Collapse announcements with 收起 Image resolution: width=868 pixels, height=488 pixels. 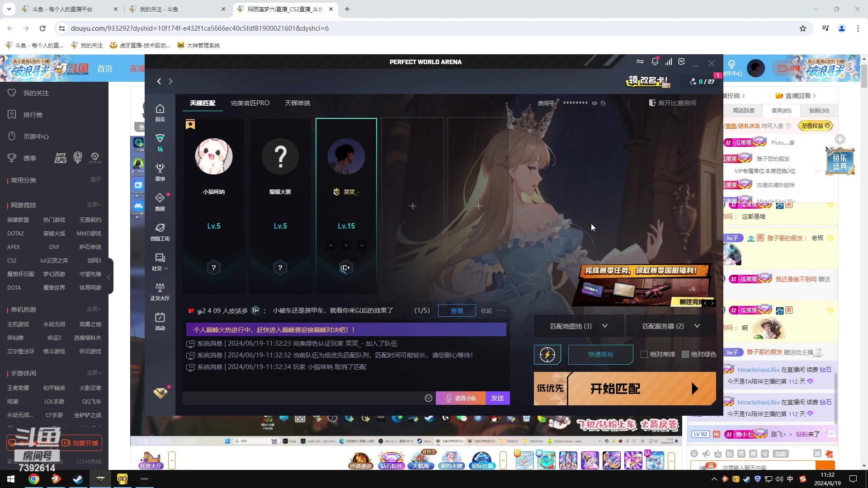pyautogui.click(x=493, y=311)
